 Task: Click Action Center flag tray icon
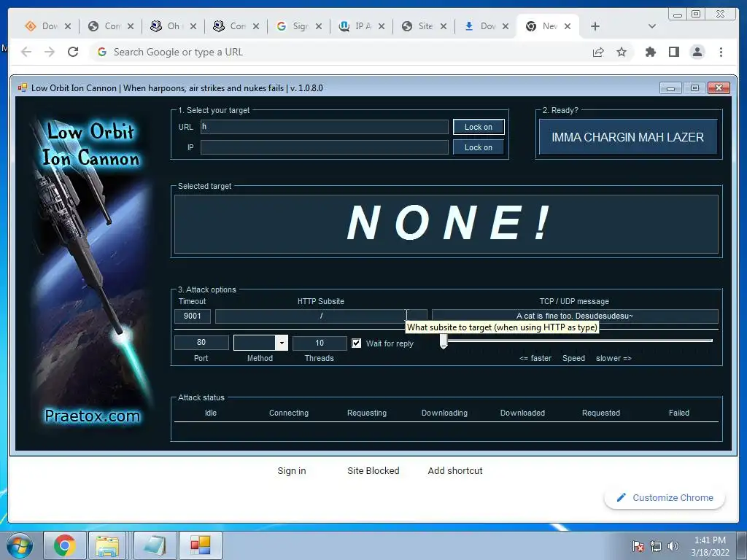tap(638, 546)
